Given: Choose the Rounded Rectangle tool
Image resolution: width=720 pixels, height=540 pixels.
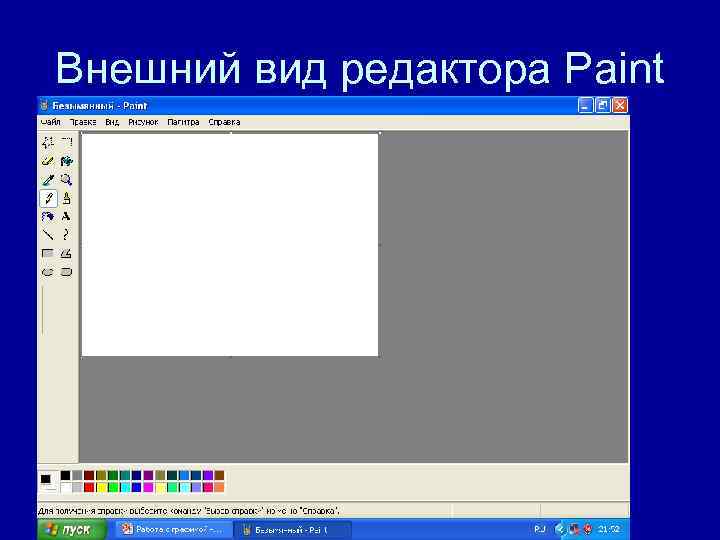Looking at the screenshot, I should [x=67, y=272].
